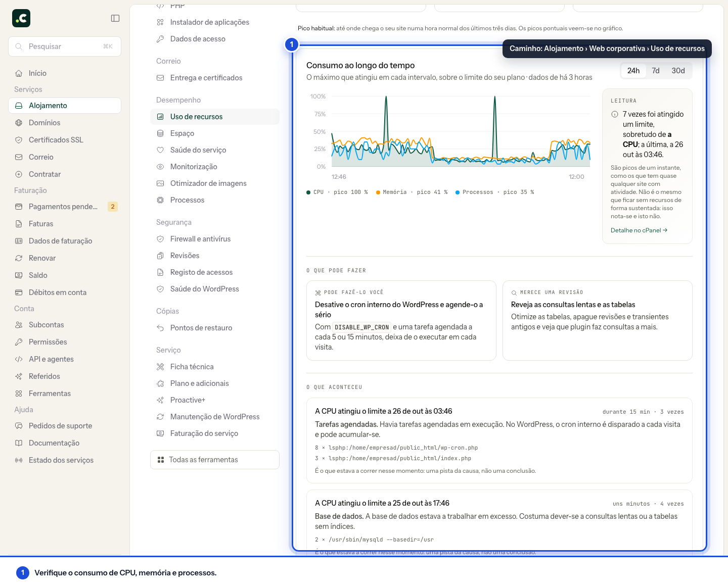728x588 pixels.
Task: Click the green logo icon
Action: pyautogui.click(x=21, y=18)
